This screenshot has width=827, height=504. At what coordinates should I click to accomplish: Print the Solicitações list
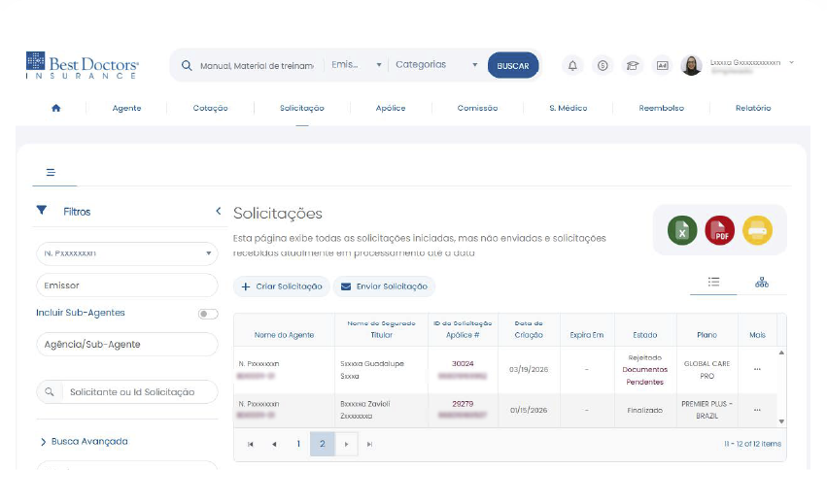[x=757, y=230]
